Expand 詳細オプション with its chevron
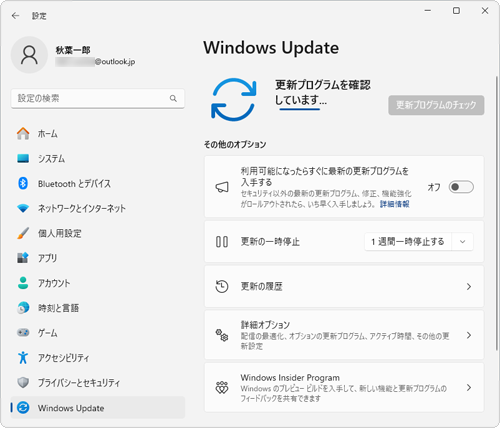 [x=469, y=335]
